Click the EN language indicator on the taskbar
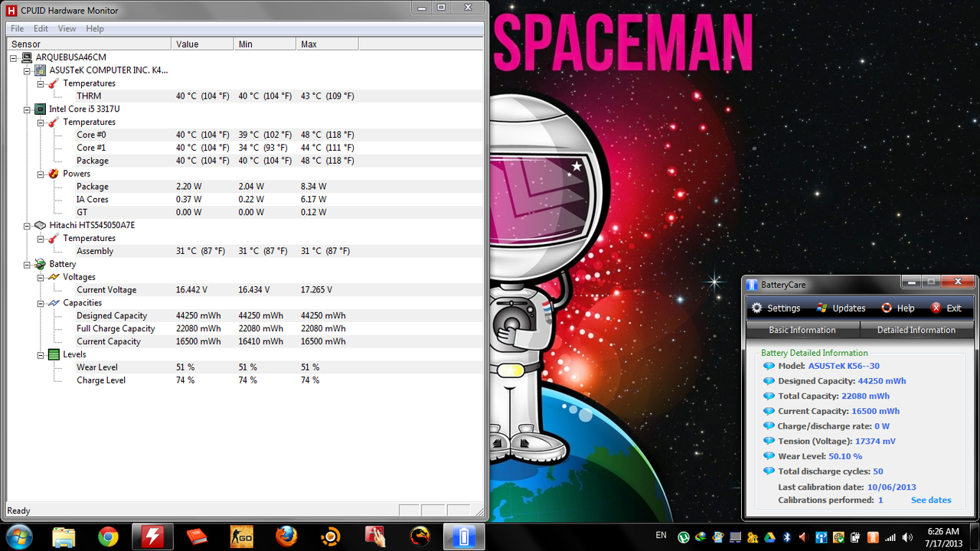This screenshot has height=551, width=980. click(x=661, y=535)
